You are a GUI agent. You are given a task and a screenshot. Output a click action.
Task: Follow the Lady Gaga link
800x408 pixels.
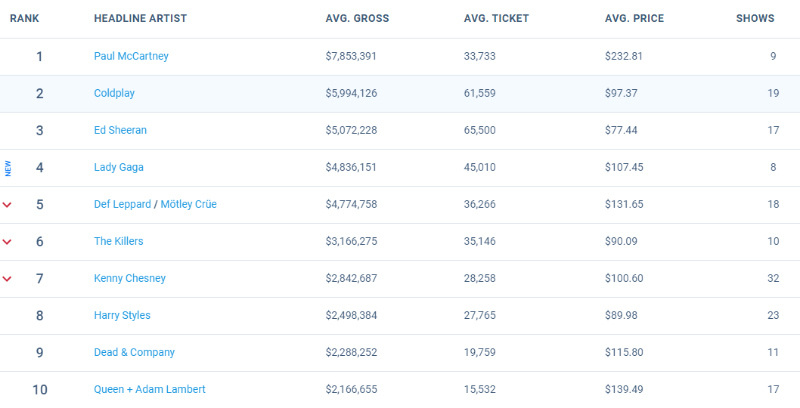click(x=118, y=167)
